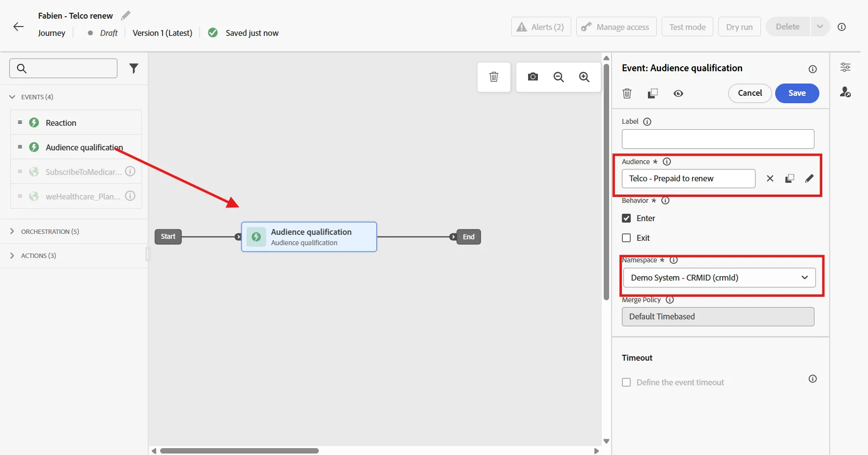Expand the ACTIONS (3) section
Image resolution: width=868 pixels, height=455 pixels.
point(12,256)
